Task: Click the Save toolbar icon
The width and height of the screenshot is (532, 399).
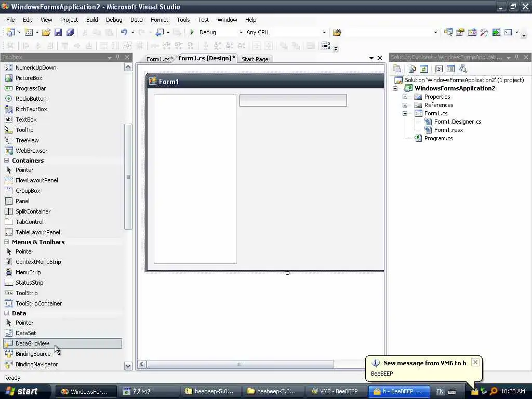Action: pos(58,32)
